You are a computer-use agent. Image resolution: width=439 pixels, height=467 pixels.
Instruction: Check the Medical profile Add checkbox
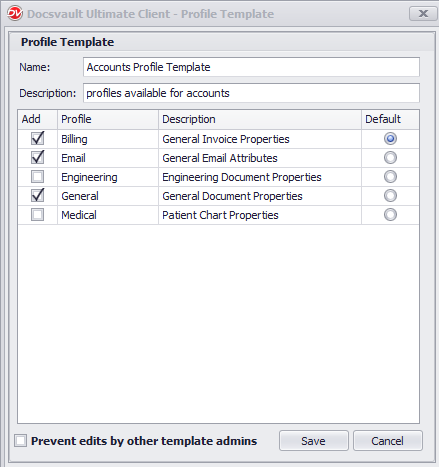[37, 215]
